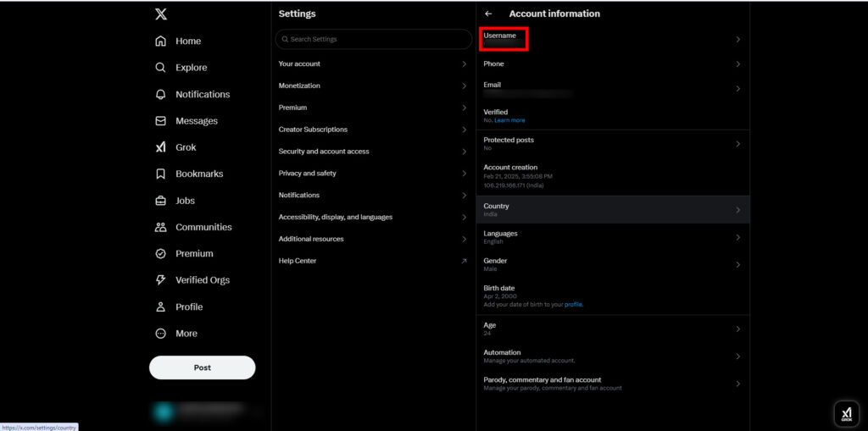The width and height of the screenshot is (868, 431).
Task: Click the Profile person icon
Action: click(x=160, y=307)
